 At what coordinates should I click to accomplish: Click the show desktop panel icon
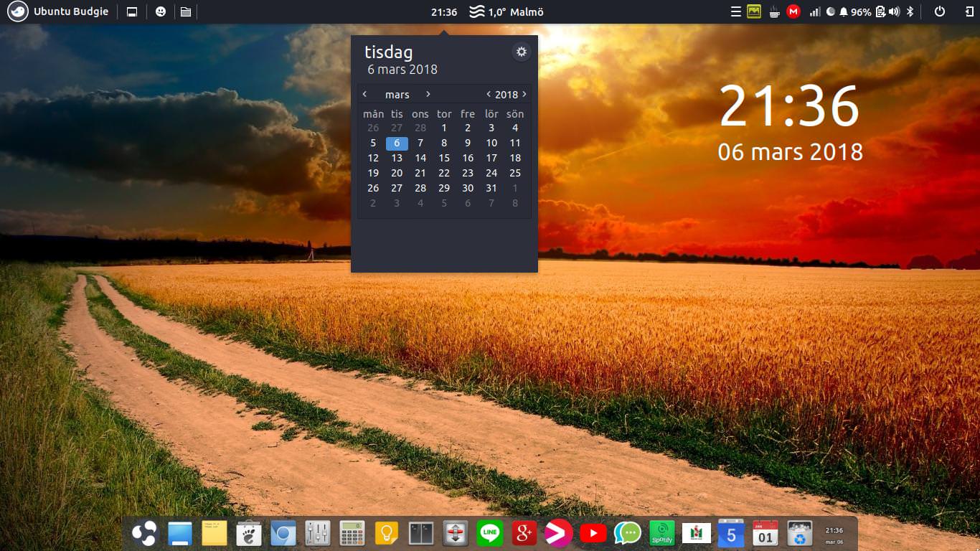pos(132,11)
